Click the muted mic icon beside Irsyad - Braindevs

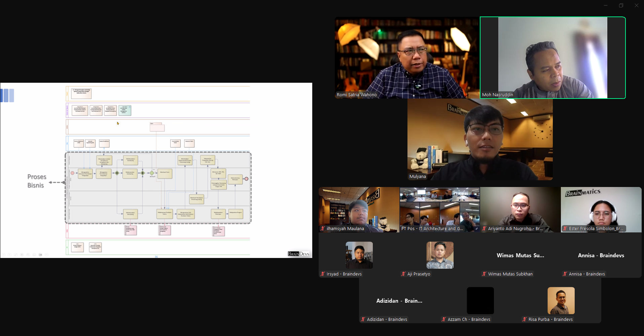coord(323,274)
